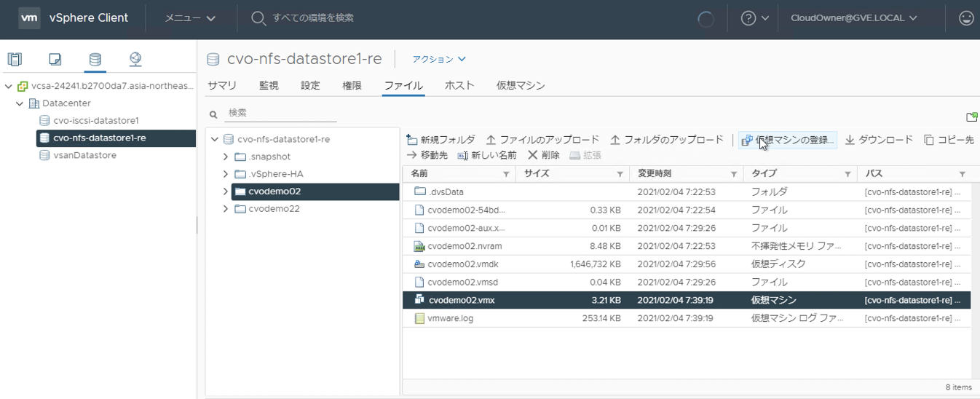Open the メニュー dropdown

[x=189, y=18]
